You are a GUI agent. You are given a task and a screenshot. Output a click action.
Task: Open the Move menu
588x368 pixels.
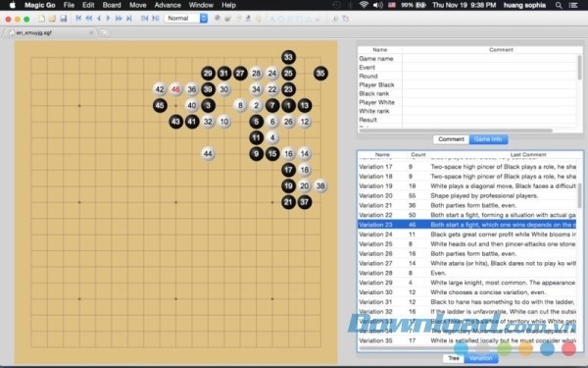[x=137, y=5]
